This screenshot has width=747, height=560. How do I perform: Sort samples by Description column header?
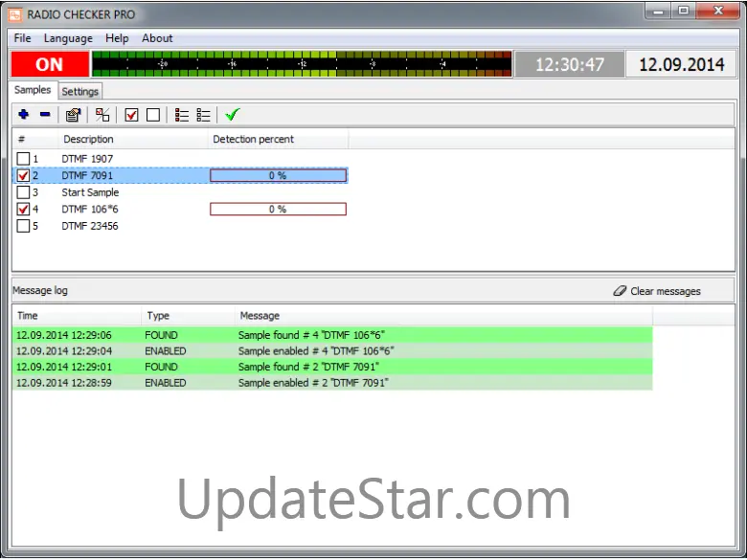(x=133, y=139)
